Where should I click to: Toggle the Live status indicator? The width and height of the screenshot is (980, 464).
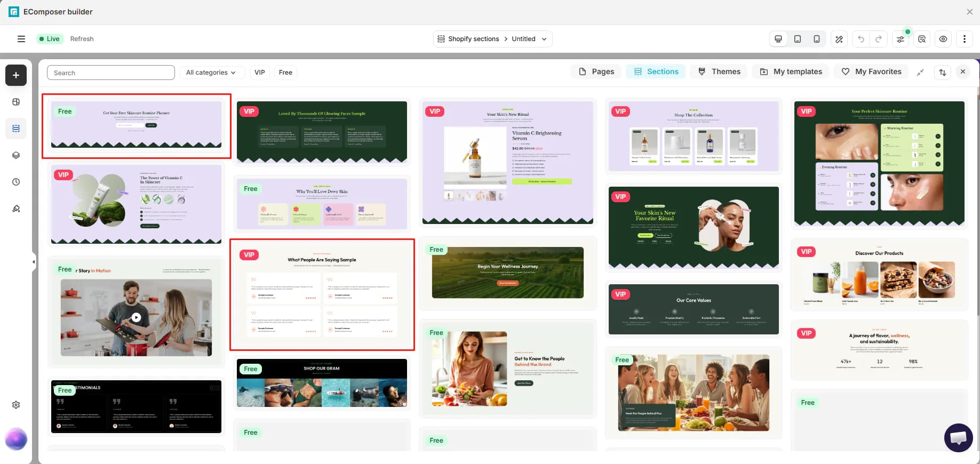click(49, 39)
